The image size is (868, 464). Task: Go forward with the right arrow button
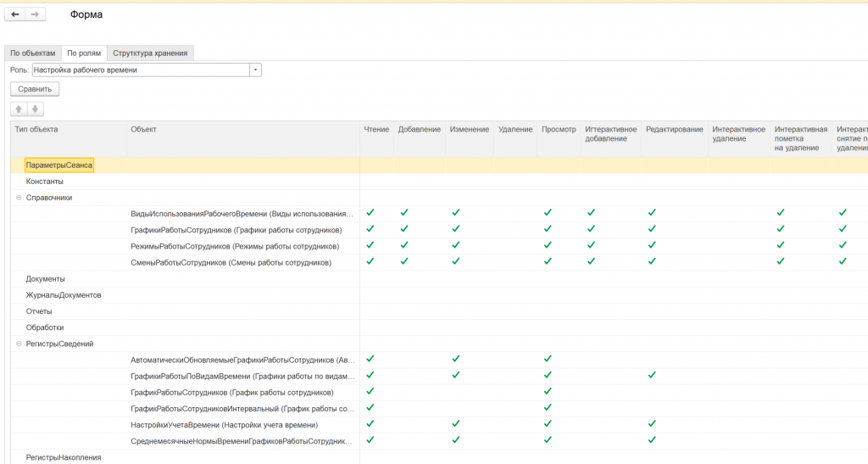click(35, 14)
